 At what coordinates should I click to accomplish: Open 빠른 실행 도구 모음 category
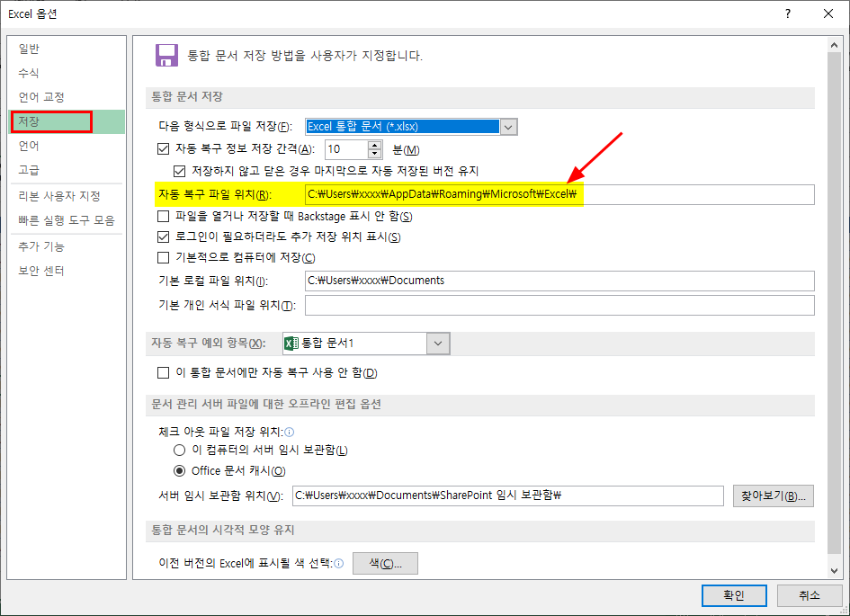click(x=67, y=220)
